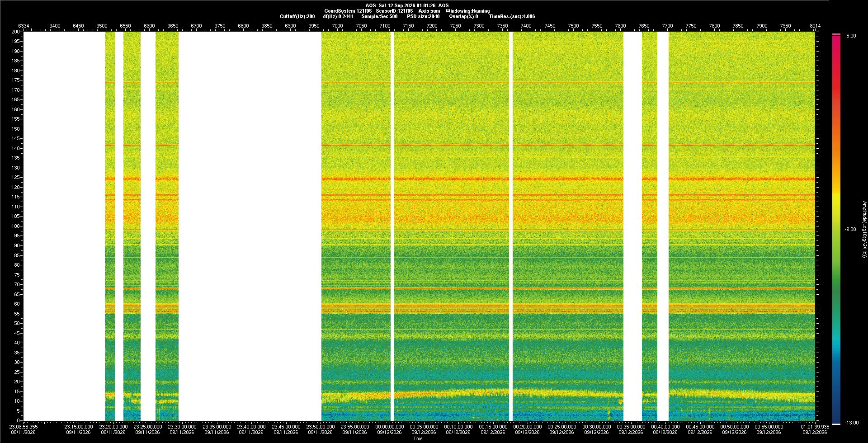Click the Overlap(%):0 parameter text

click(463, 16)
